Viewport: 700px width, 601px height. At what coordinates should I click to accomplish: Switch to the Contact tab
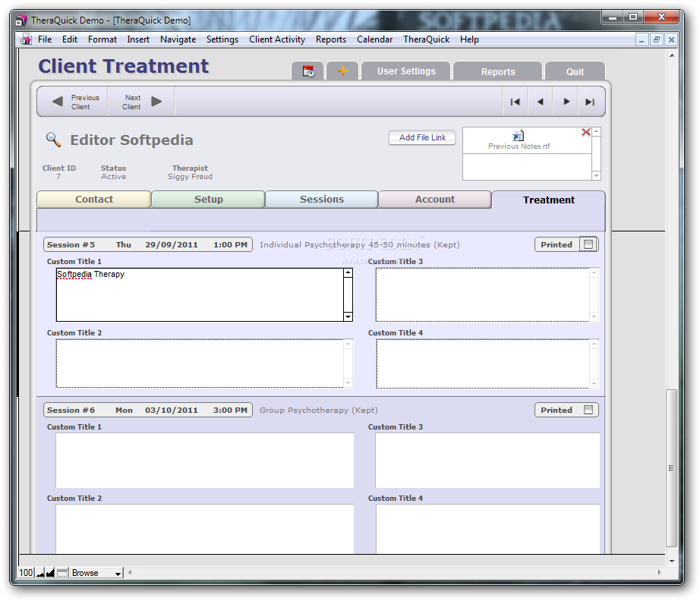[93, 200]
